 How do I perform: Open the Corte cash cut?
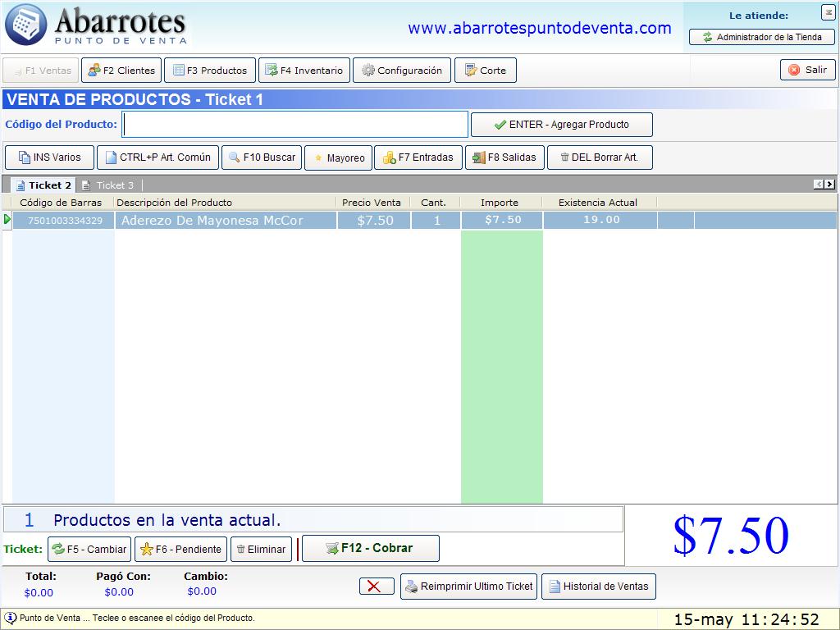click(485, 71)
